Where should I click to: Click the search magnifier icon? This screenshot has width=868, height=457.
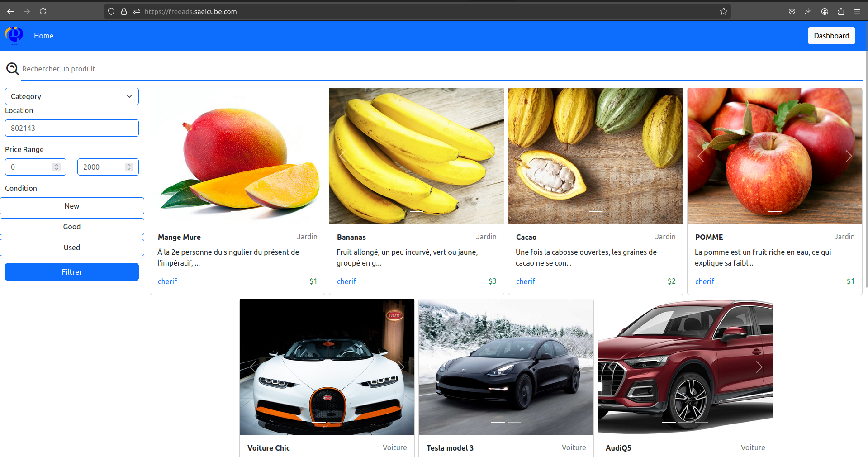pos(12,69)
